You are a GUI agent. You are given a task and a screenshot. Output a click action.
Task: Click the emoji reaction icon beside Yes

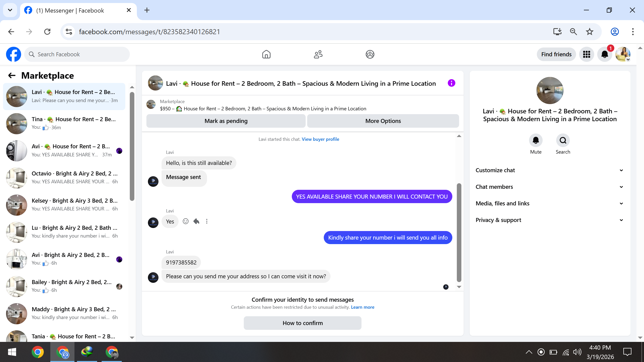pos(185,221)
